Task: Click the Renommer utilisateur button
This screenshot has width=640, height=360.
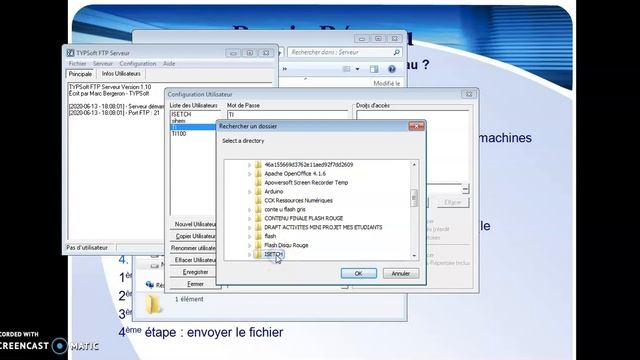Action: 194,248
